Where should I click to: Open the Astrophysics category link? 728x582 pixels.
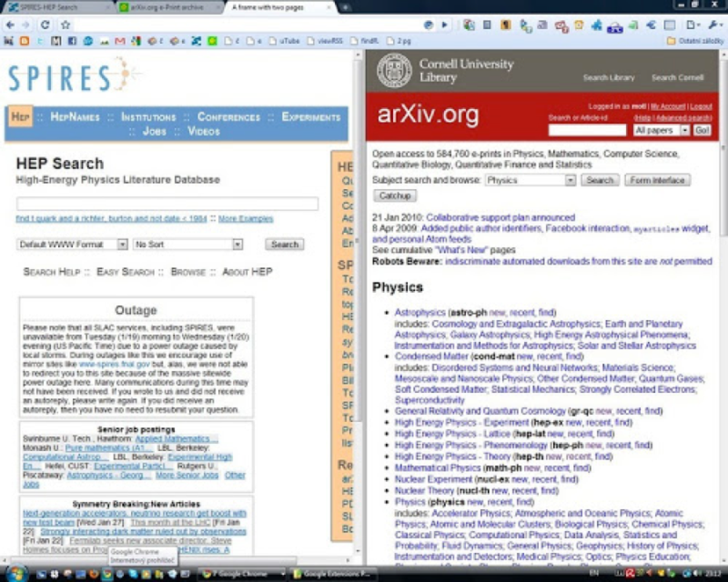click(x=420, y=312)
